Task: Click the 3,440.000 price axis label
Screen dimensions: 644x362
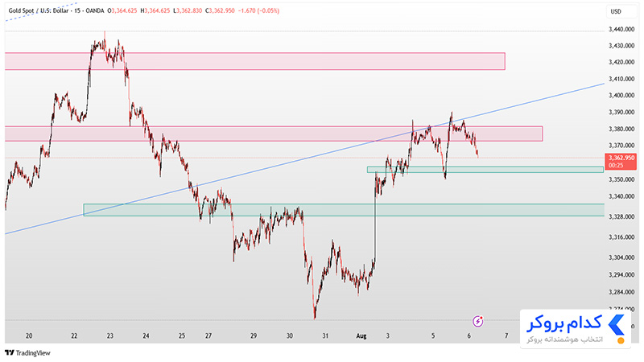Action: pyautogui.click(x=621, y=29)
